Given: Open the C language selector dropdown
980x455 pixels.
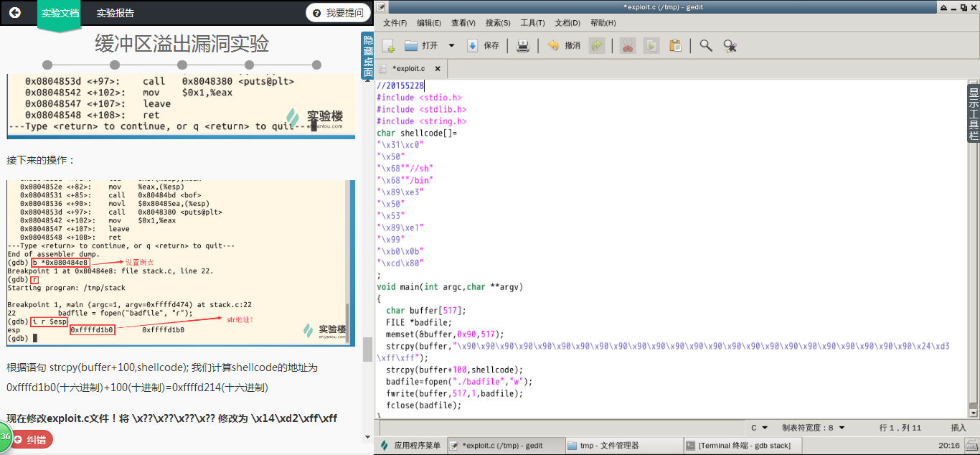Looking at the screenshot, I should 760,427.
